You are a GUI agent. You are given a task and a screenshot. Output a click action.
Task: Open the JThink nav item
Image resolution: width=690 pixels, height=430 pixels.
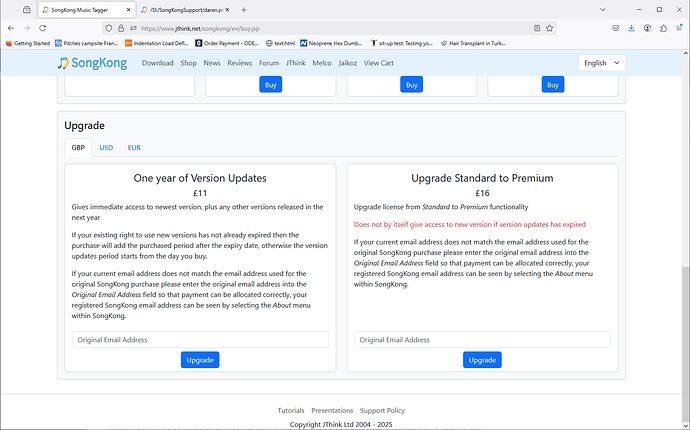pos(296,63)
